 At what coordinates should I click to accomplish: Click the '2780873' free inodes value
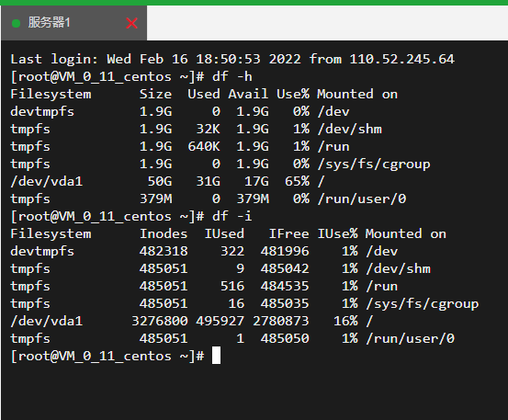tap(281, 321)
